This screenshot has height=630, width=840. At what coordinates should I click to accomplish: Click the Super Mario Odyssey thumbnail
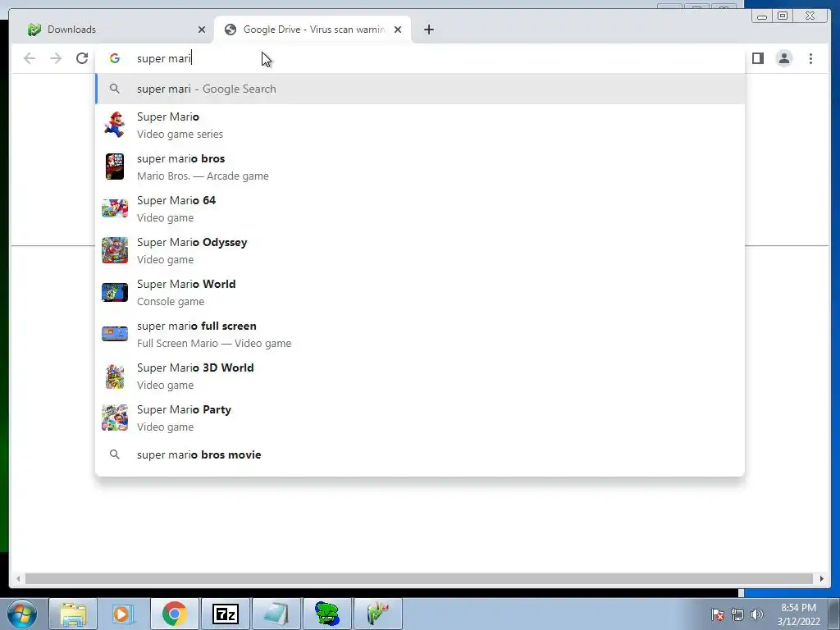coord(115,250)
